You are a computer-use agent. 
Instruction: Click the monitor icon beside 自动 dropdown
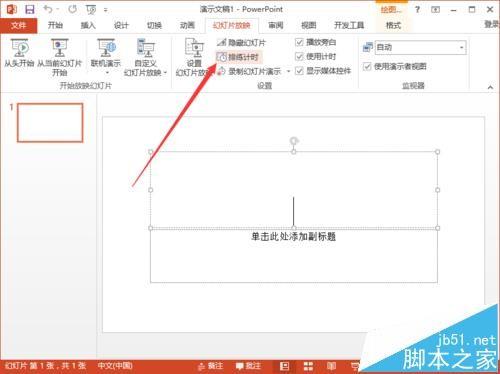pyautogui.click(x=367, y=47)
